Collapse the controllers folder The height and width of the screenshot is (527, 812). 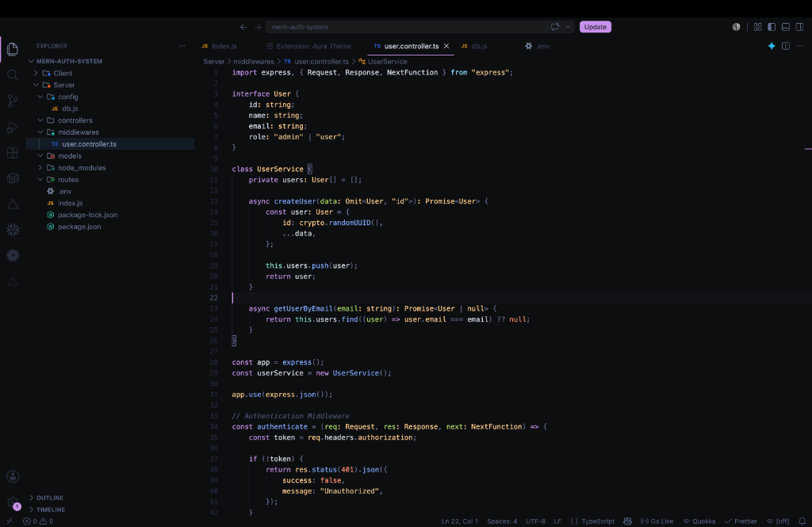point(40,120)
